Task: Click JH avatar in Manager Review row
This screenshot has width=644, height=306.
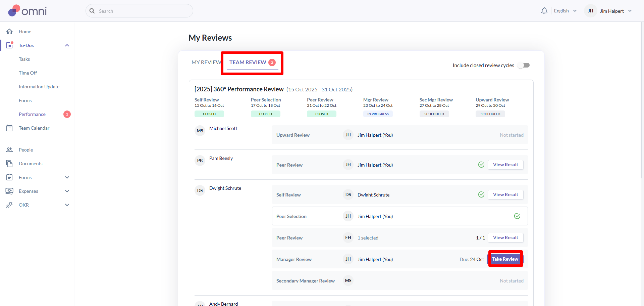Action: coord(348,259)
